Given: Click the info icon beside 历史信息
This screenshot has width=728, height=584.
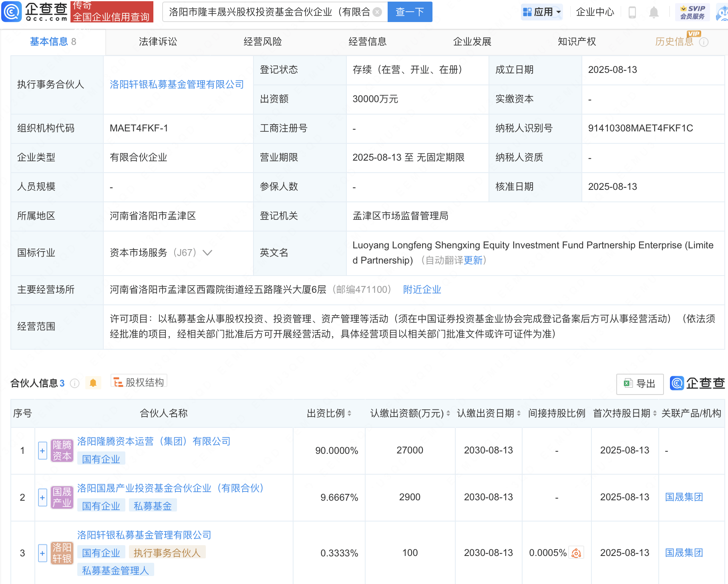Looking at the screenshot, I should click(704, 42).
